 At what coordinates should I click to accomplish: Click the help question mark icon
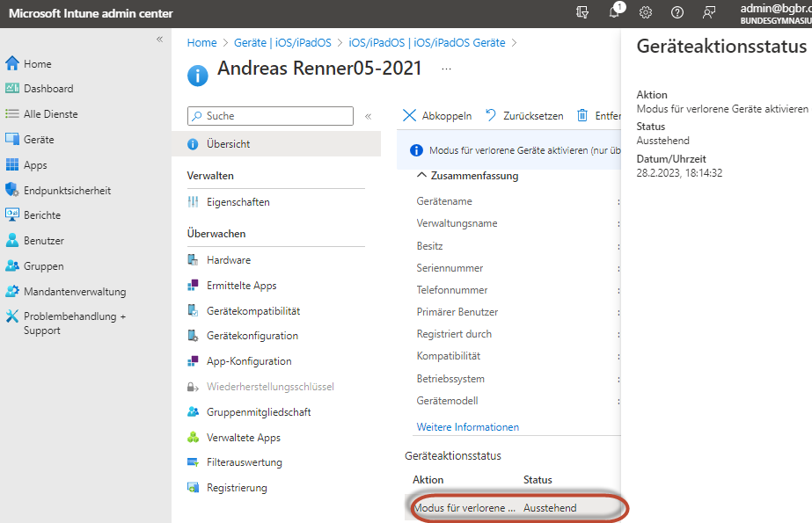(x=677, y=12)
